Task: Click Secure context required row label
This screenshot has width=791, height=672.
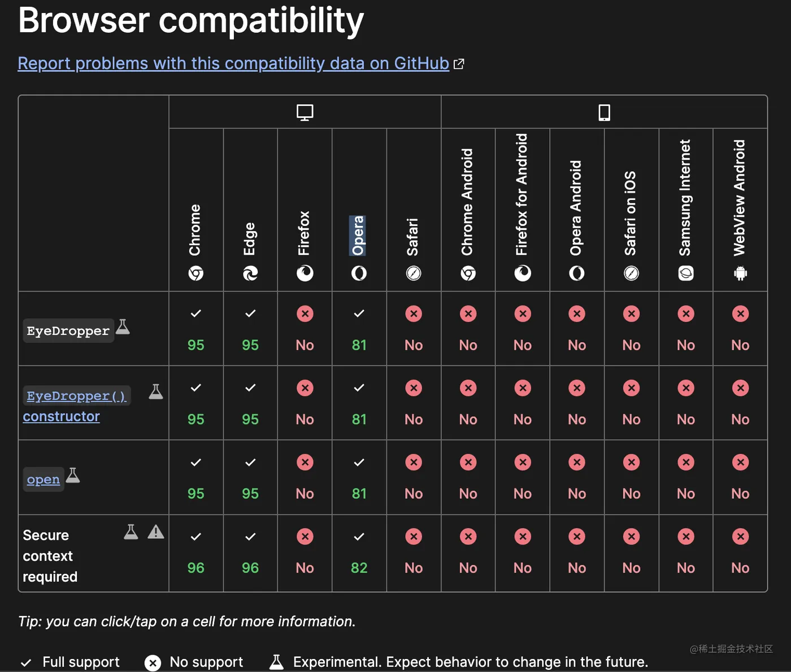Action: click(x=50, y=556)
